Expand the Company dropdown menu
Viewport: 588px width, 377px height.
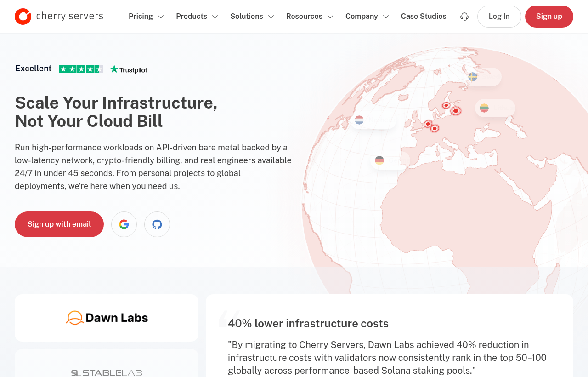click(367, 17)
